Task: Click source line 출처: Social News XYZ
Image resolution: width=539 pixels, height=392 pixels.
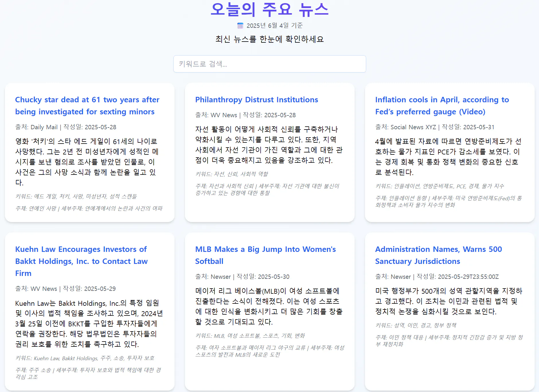Action: tap(435, 127)
